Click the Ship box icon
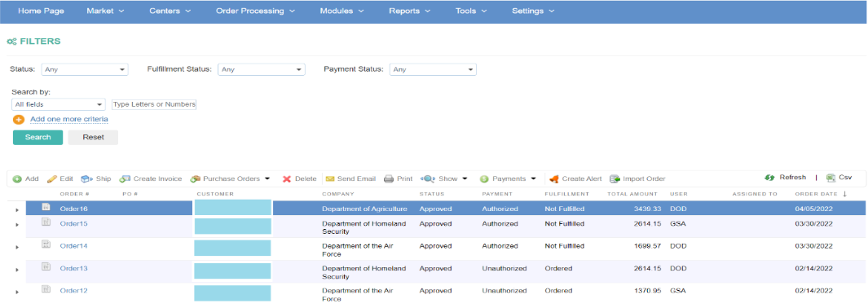The image size is (868, 308). point(86,178)
